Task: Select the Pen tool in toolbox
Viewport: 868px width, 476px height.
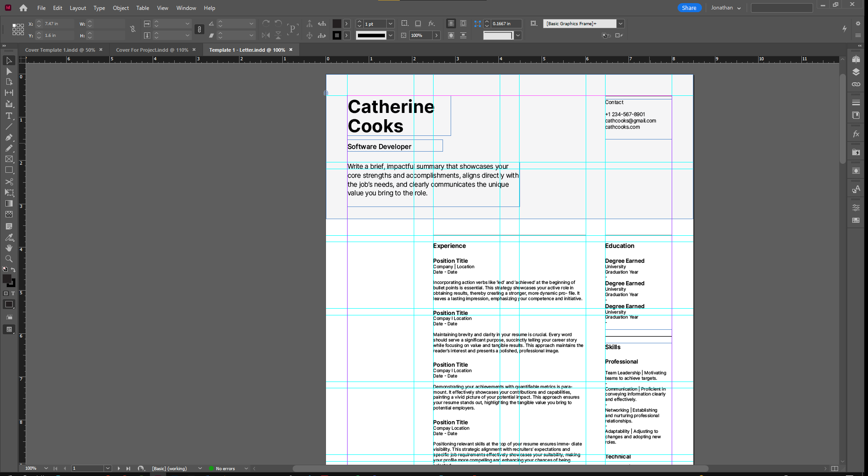Action: point(9,137)
